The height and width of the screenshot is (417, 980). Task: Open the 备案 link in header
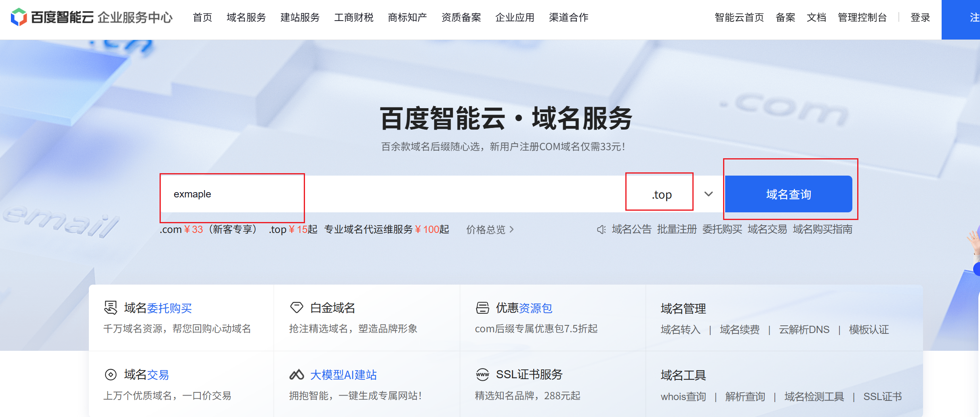785,17
